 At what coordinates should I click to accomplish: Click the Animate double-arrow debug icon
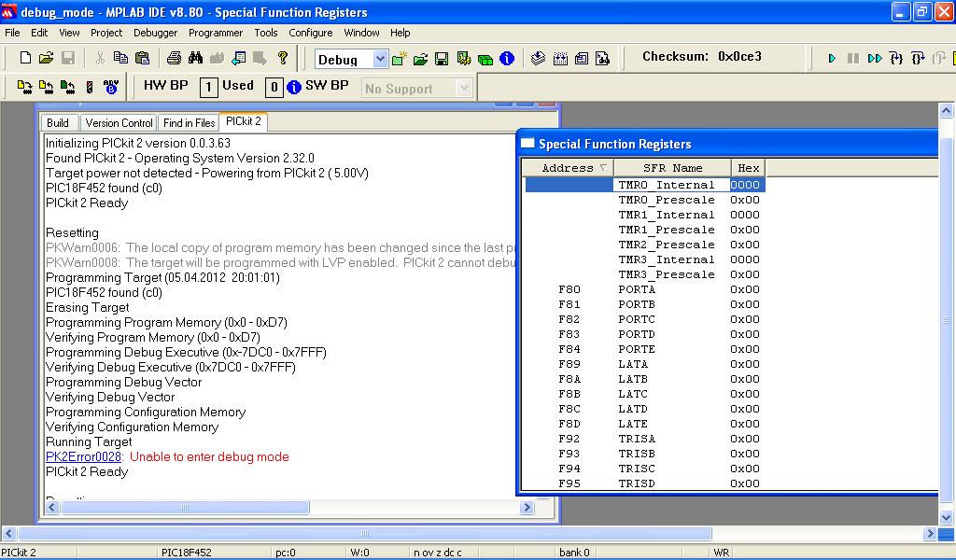(875, 58)
